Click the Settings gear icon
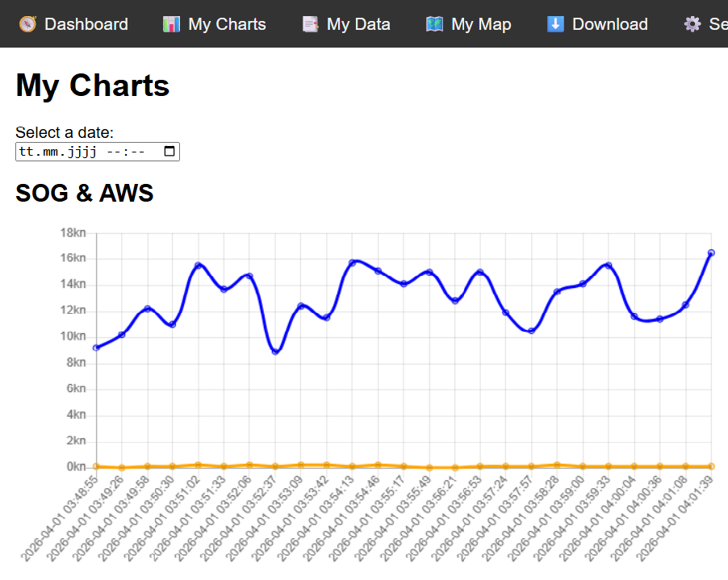728x580 pixels. 692,24
